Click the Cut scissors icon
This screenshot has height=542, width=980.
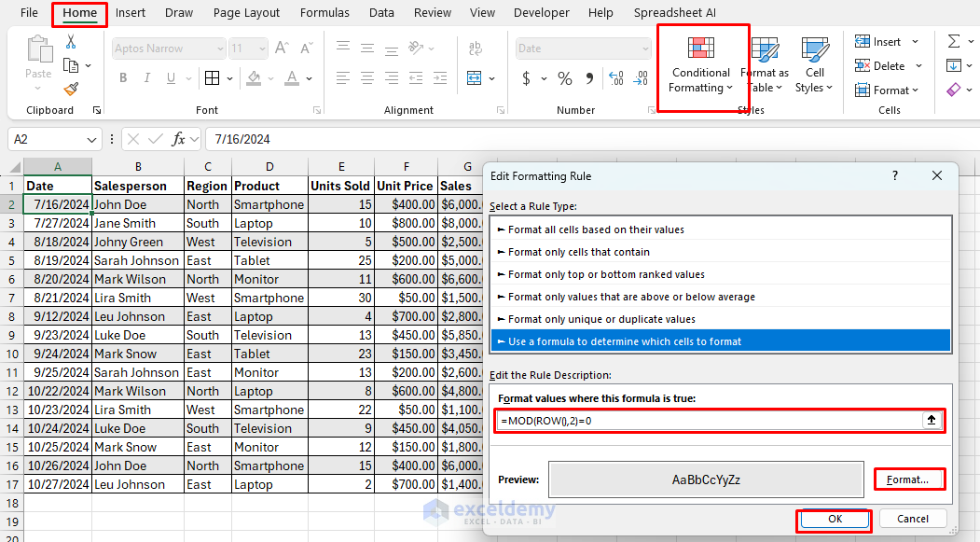[x=71, y=42]
